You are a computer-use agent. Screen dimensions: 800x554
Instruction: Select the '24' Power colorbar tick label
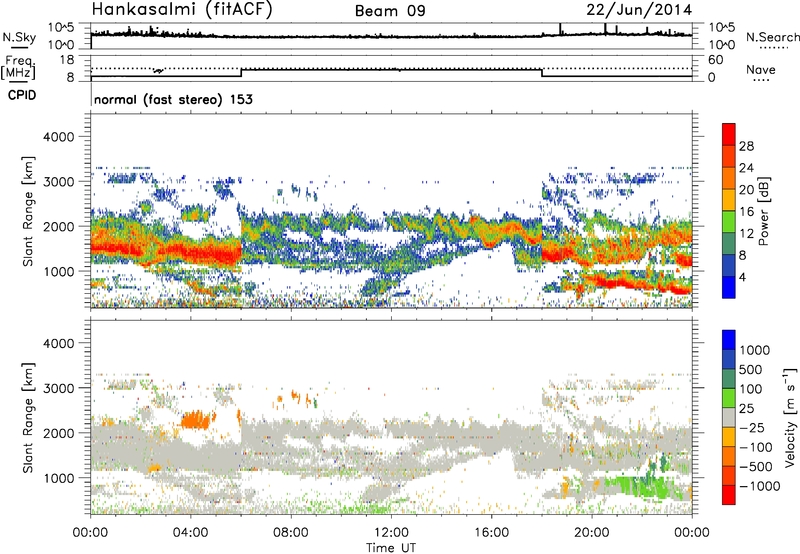coord(746,168)
